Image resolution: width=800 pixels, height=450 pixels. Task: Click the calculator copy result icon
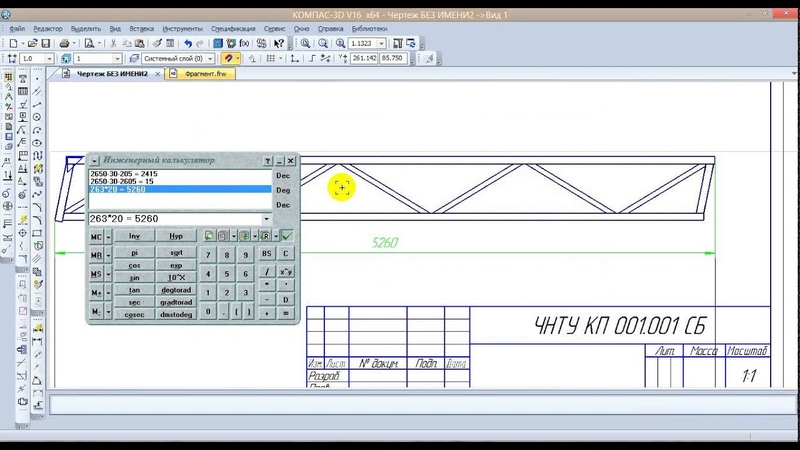tap(223, 236)
